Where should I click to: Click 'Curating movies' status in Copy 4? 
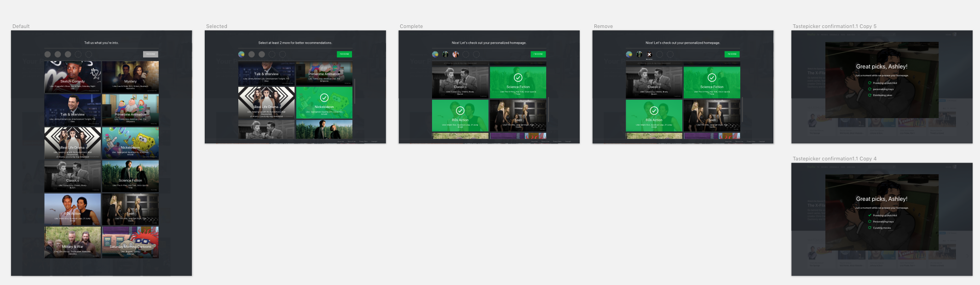point(882,228)
